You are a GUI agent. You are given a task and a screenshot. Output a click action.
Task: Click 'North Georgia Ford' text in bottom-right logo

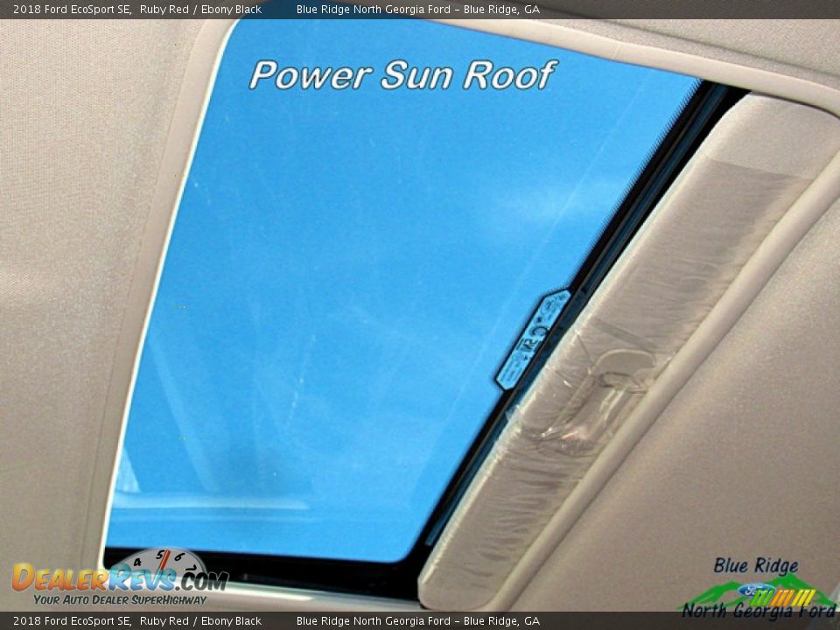(x=758, y=611)
